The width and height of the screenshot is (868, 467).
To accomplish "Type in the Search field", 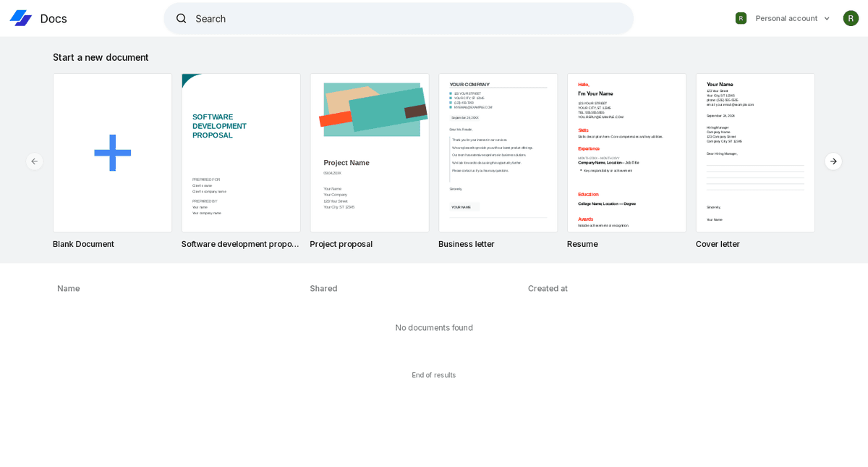I will pos(405,18).
